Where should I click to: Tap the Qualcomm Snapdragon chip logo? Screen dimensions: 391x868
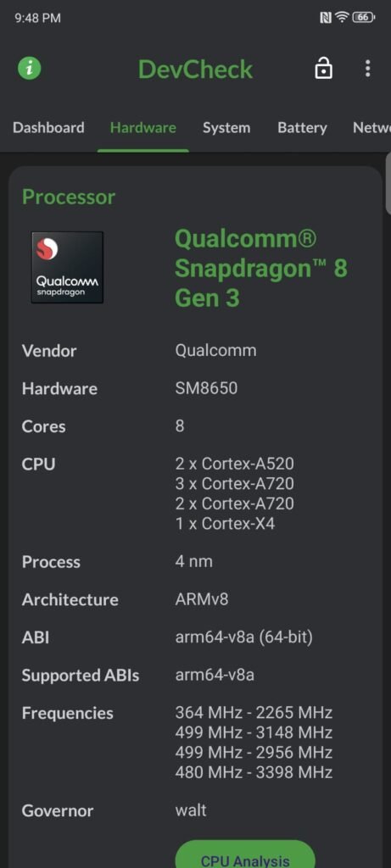67,267
